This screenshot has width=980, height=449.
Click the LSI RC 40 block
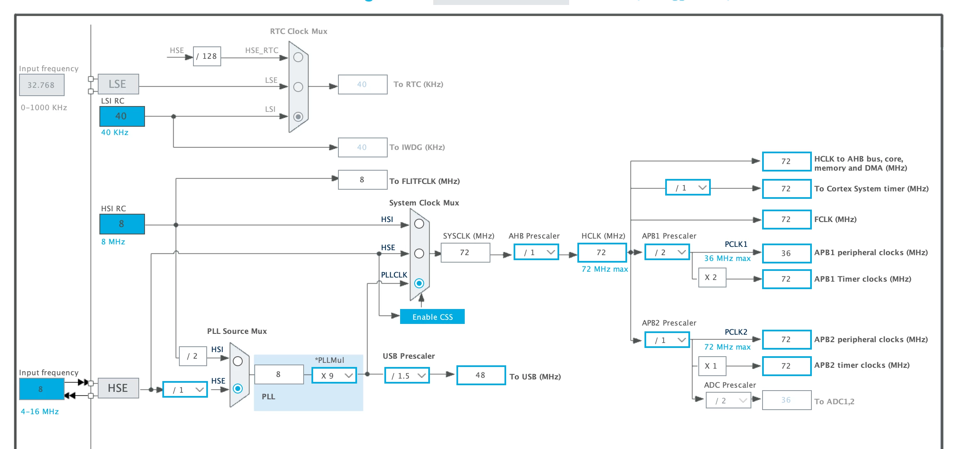pyautogui.click(x=122, y=116)
